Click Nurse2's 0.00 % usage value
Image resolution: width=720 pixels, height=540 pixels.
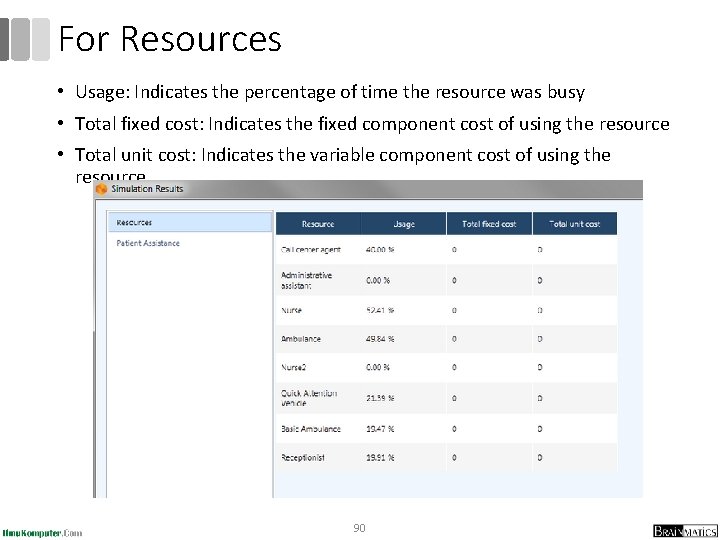(x=378, y=367)
